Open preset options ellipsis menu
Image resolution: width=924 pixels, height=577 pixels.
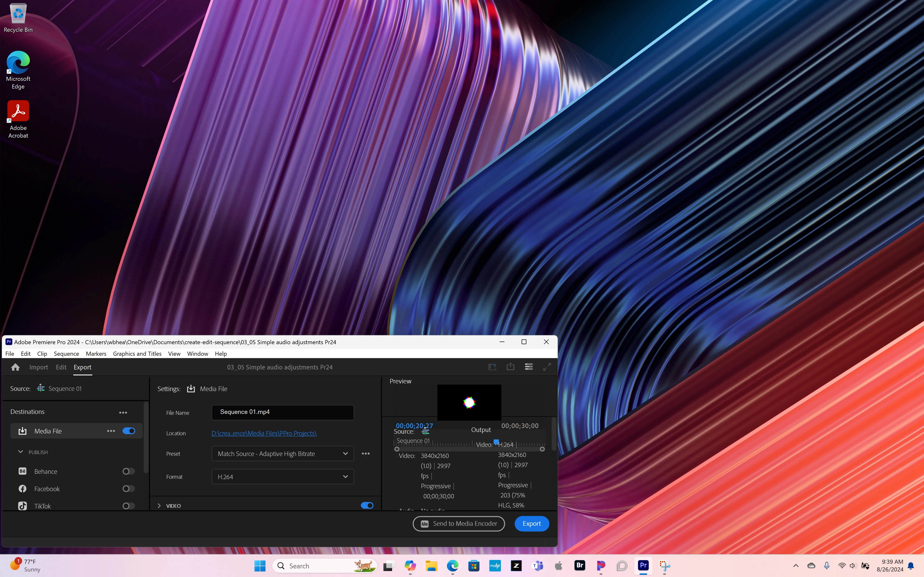pos(365,454)
